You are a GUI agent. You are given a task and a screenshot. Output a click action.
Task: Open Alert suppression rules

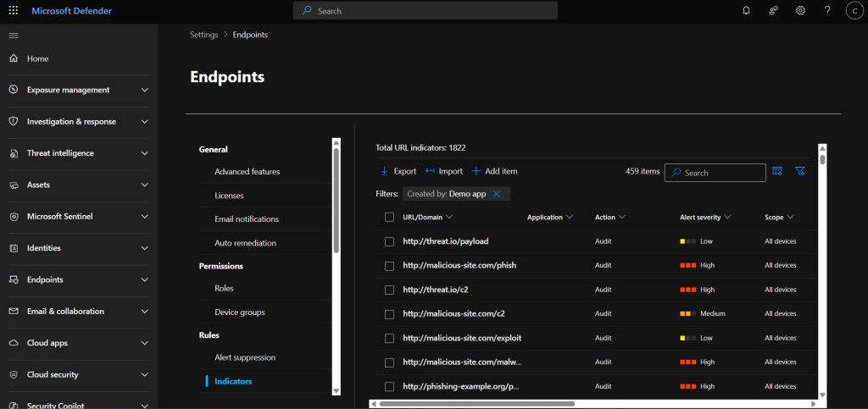[x=245, y=357]
